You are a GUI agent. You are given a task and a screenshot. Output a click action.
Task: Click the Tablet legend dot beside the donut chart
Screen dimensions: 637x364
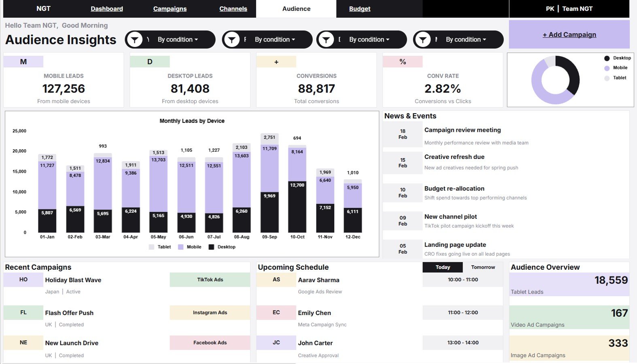(x=607, y=78)
